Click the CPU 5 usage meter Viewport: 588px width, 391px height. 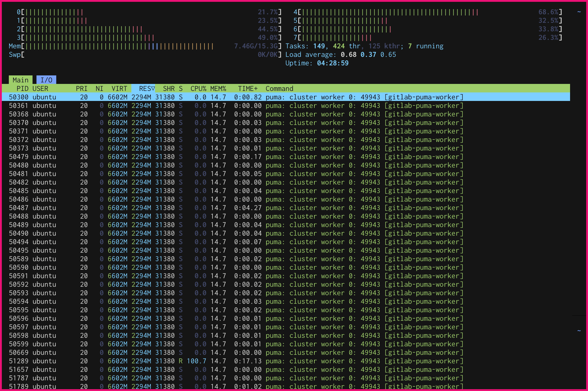pos(428,20)
